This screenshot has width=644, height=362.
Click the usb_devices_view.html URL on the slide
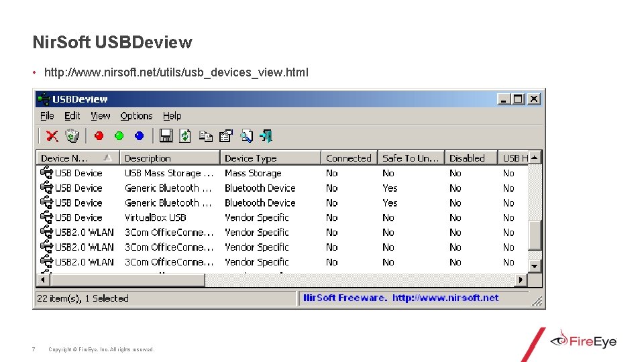click(x=176, y=72)
